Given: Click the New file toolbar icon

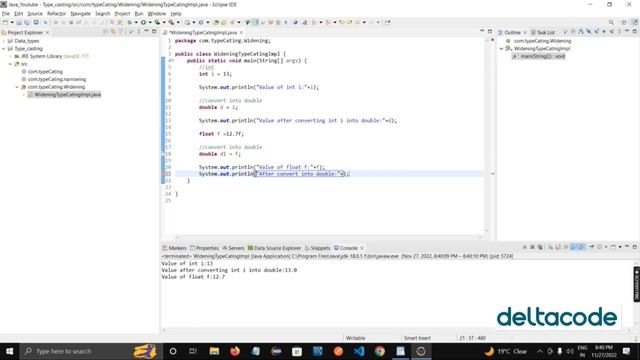Looking at the screenshot, I should point(5,22).
